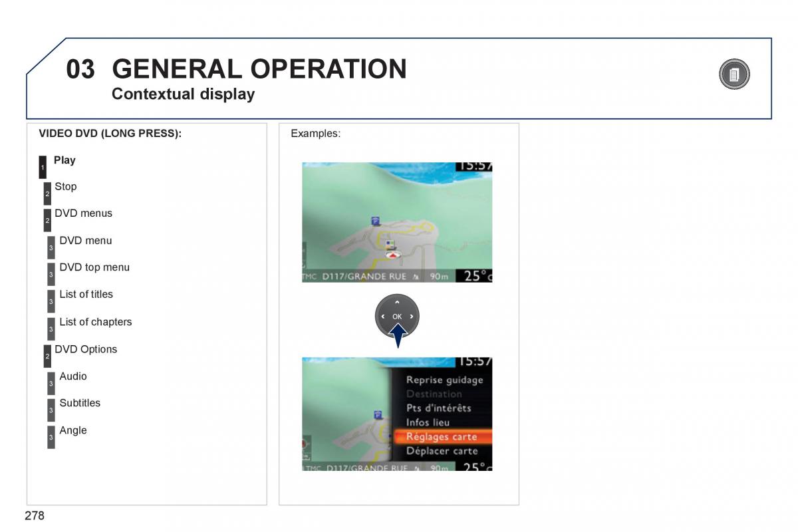Image resolution: width=798 pixels, height=532 pixels.
Task: Select the Subtitles option
Action: (x=80, y=403)
